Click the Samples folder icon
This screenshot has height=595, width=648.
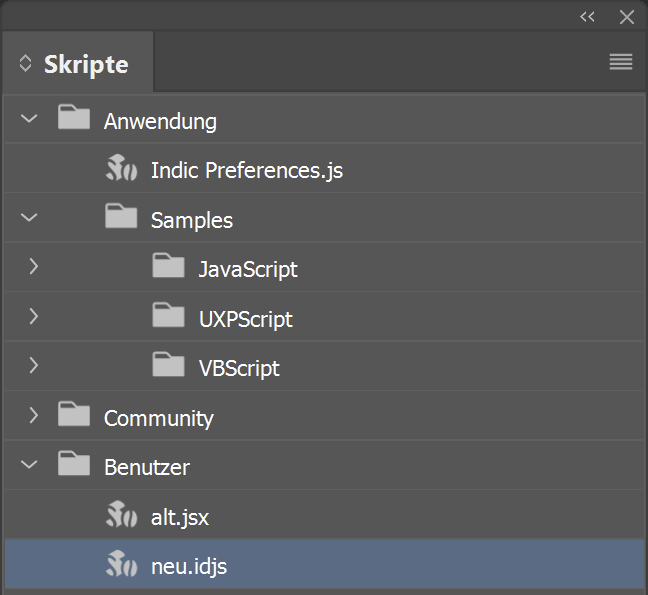point(121,216)
